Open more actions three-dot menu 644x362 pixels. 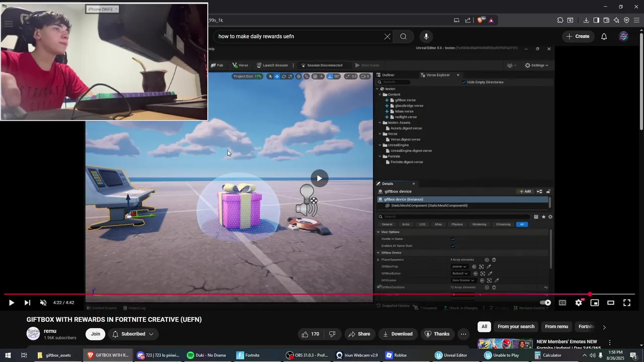click(x=463, y=334)
